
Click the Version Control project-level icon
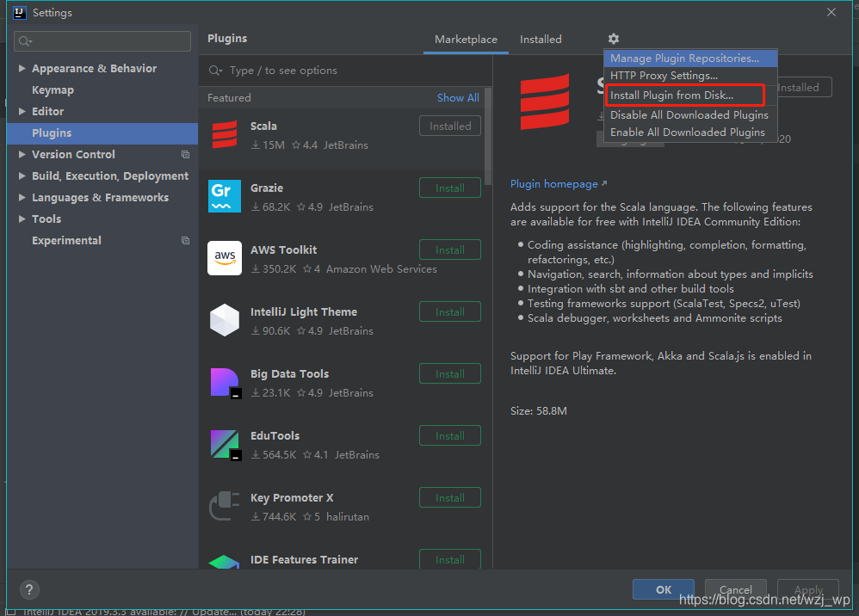tap(186, 154)
